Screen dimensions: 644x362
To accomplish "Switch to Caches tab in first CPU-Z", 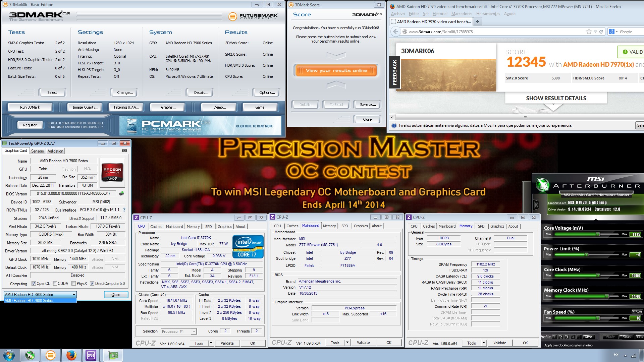I will tap(156, 227).
